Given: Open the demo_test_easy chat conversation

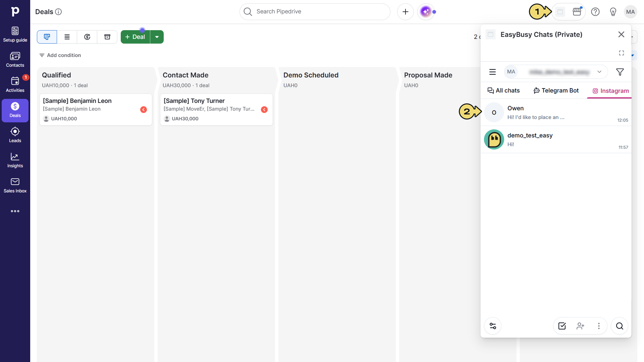Looking at the screenshot, I should pos(556,140).
